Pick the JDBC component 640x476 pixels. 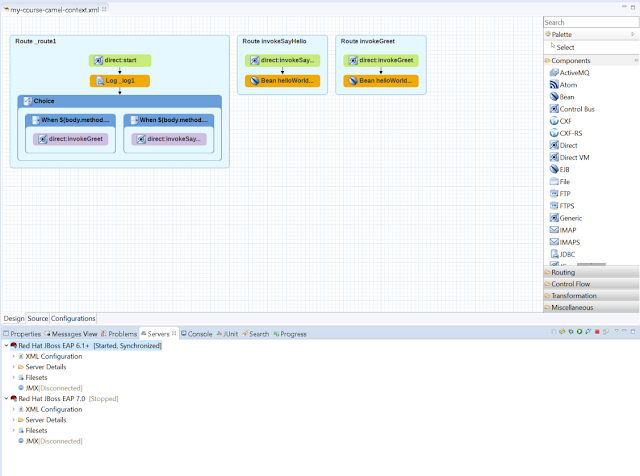coord(562,254)
